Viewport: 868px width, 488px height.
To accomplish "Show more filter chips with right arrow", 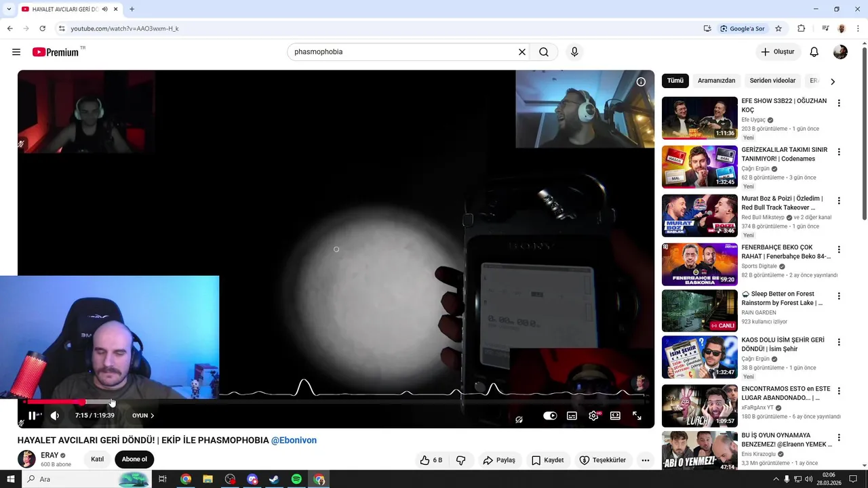I will pyautogui.click(x=833, y=81).
